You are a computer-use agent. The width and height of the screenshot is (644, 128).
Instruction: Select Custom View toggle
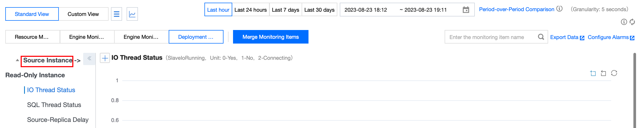pyautogui.click(x=83, y=14)
